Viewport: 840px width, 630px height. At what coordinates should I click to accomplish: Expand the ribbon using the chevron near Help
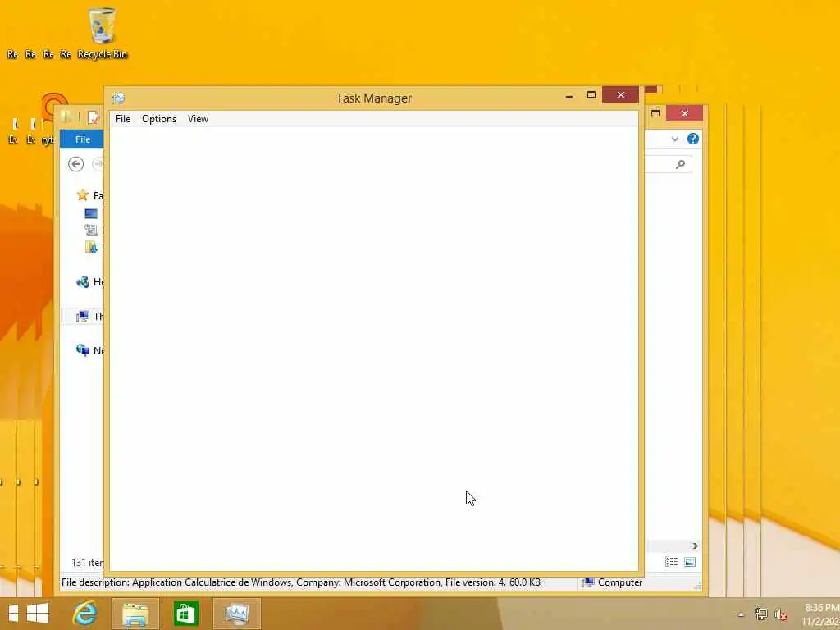[x=675, y=139]
